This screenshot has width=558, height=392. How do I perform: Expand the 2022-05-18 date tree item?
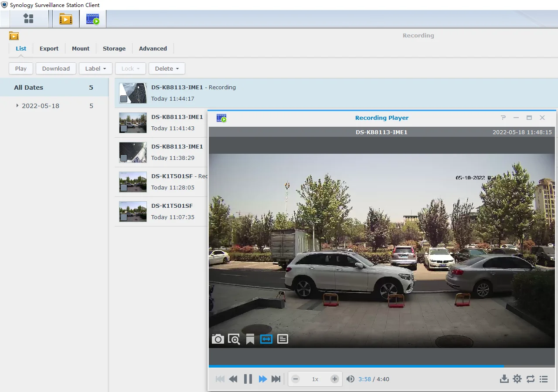tap(17, 106)
